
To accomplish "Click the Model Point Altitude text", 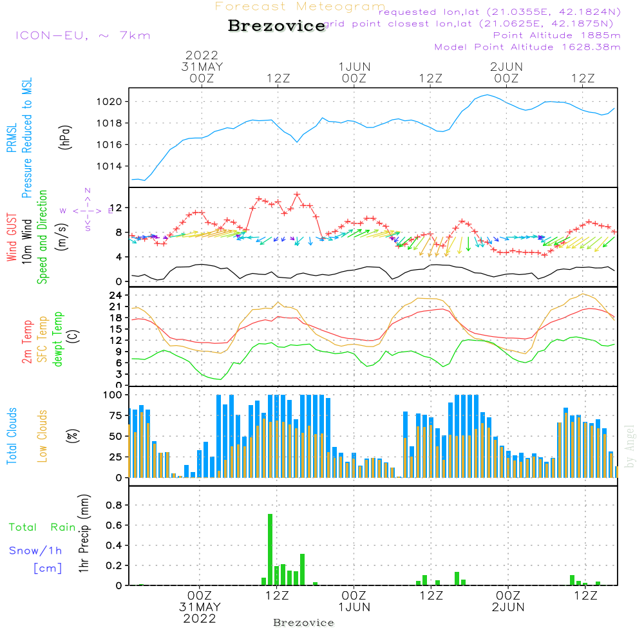I will click(527, 47).
